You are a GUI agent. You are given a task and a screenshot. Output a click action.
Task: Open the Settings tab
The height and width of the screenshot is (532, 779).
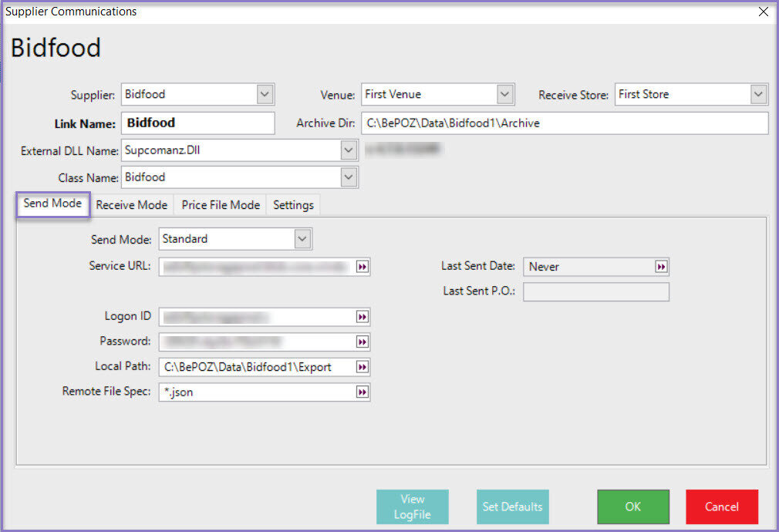click(294, 205)
